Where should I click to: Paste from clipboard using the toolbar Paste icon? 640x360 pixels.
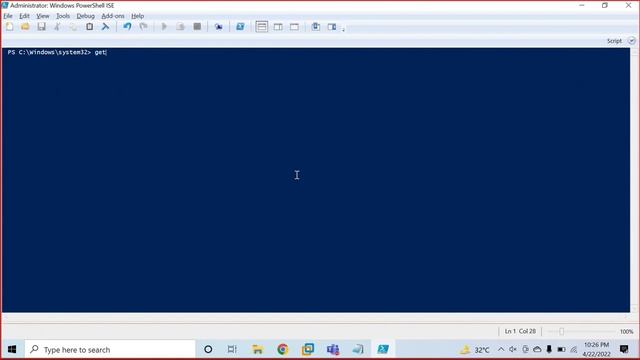coord(89,27)
